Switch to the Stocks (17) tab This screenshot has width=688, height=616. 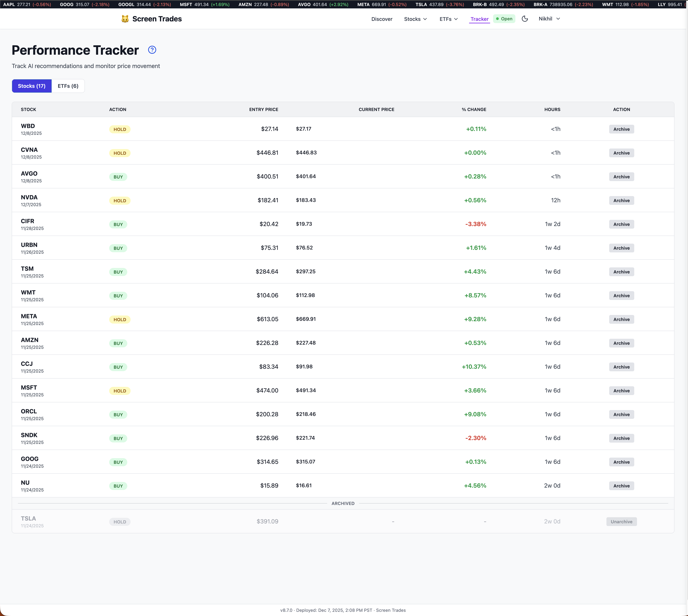(x=32, y=86)
